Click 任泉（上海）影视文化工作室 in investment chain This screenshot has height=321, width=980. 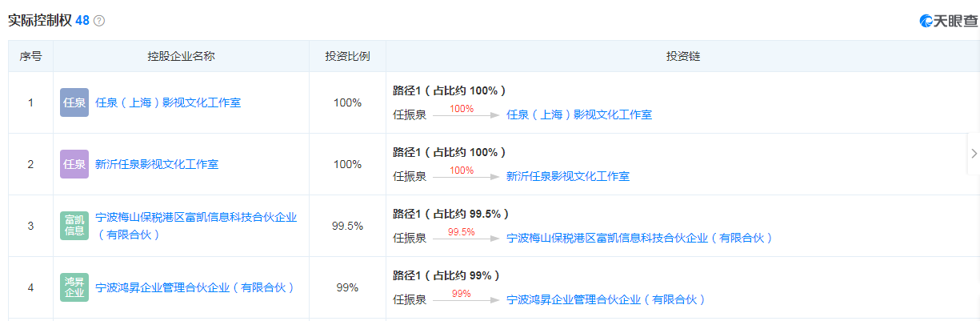pos(579,114)
